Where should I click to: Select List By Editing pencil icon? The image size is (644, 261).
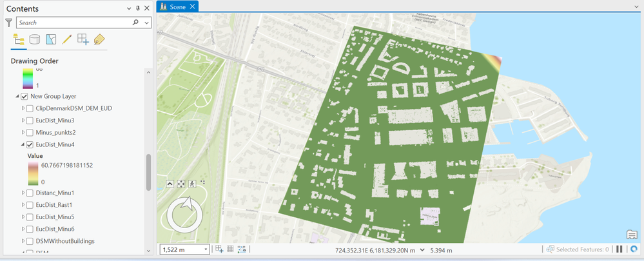click(67, 39)
